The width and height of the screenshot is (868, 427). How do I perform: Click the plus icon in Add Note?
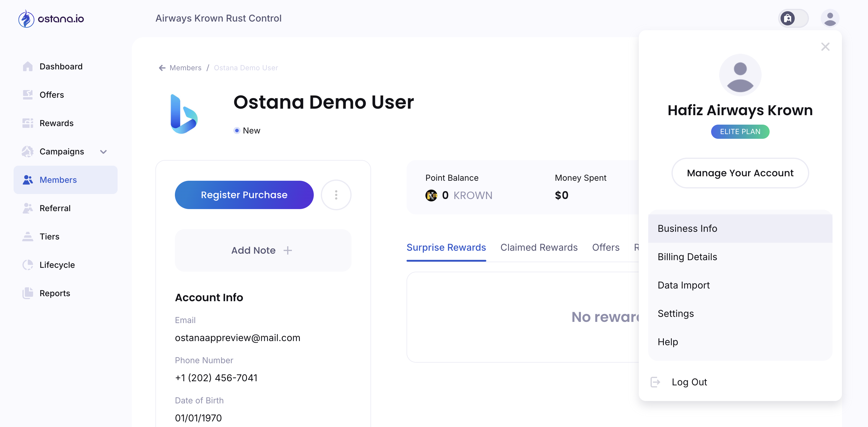(x=287, y=250)
